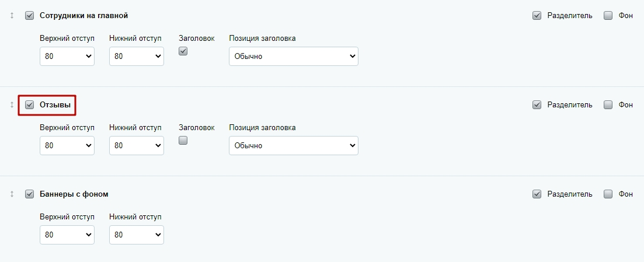Screen dimensions: 644x262
Task: Click the Отзывы block title label
Action: [55, 105]
